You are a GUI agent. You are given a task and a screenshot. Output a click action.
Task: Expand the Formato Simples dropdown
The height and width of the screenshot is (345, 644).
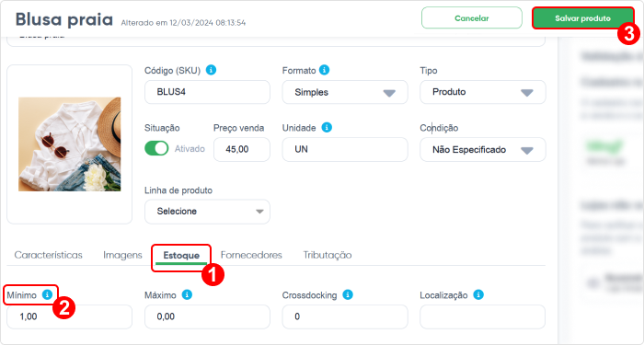tap(345, 92)
